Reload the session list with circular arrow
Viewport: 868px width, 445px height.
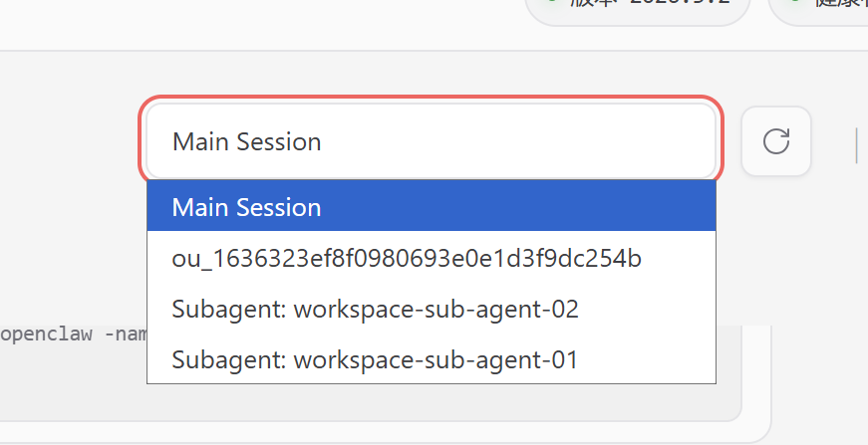tap(776, 141)
